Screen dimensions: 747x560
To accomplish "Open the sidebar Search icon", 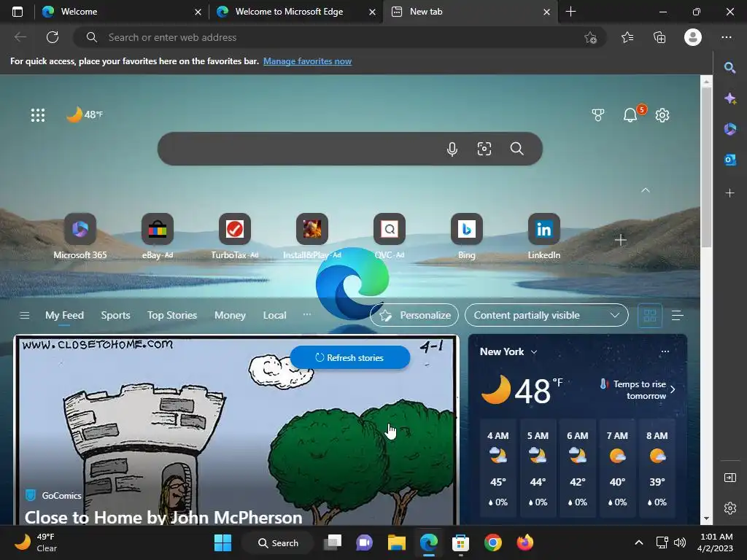I will (x=729, y=68).
